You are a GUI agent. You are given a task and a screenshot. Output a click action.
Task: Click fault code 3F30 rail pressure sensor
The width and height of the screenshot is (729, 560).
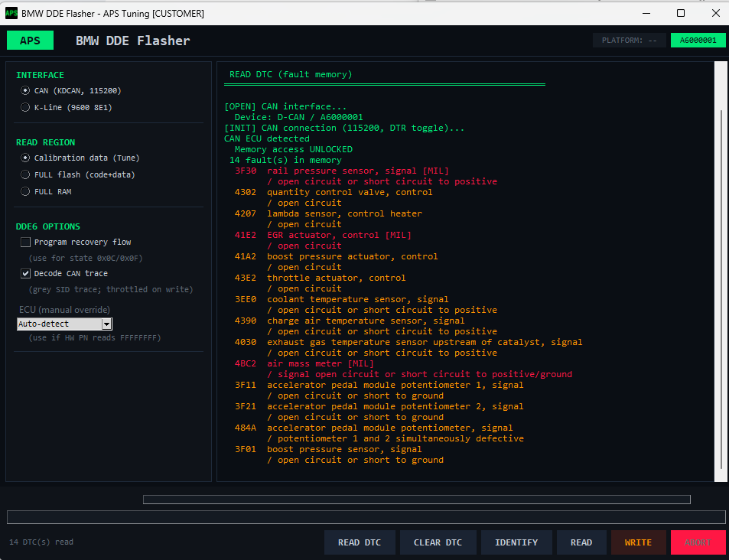click(342, 171)
